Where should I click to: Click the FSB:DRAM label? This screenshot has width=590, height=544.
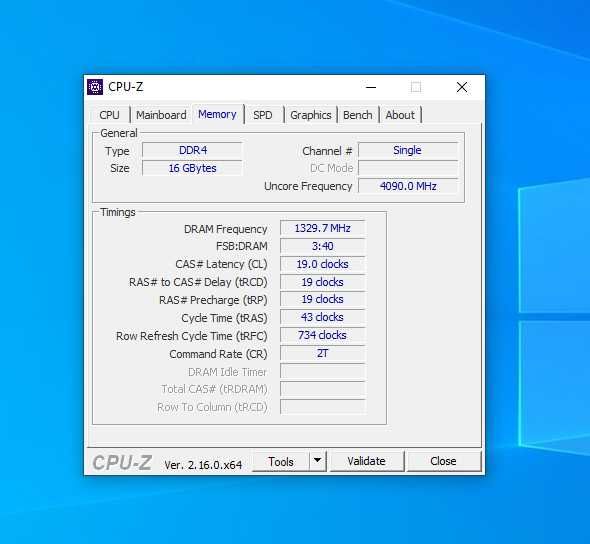click(242, 246)
